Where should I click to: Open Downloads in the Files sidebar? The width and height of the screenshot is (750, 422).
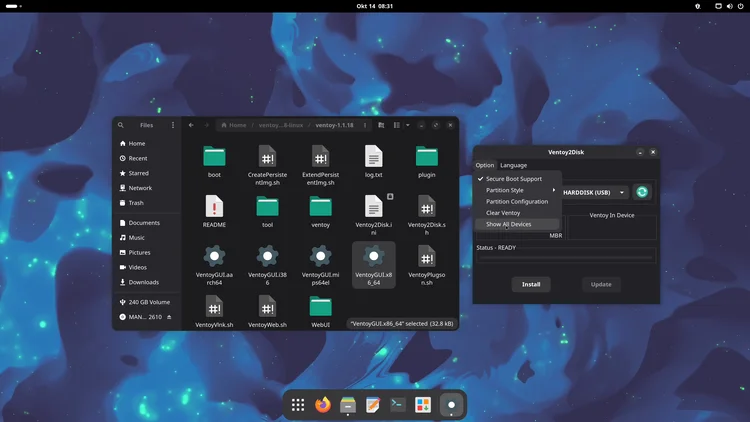click(x=147, y=282)
